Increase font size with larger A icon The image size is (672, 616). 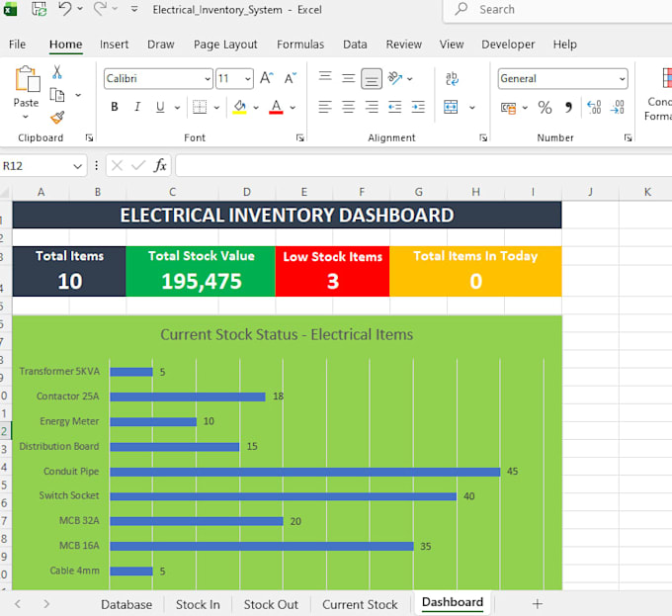(267, 78)
